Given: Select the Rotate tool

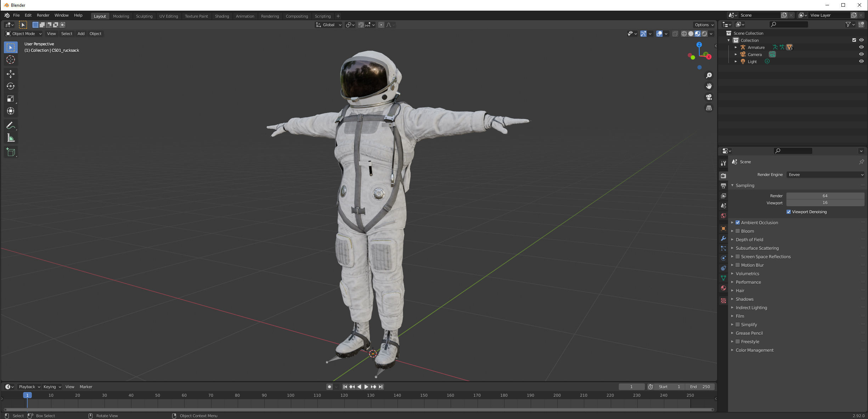Looking at the screenshot, I should pos(11,86).
